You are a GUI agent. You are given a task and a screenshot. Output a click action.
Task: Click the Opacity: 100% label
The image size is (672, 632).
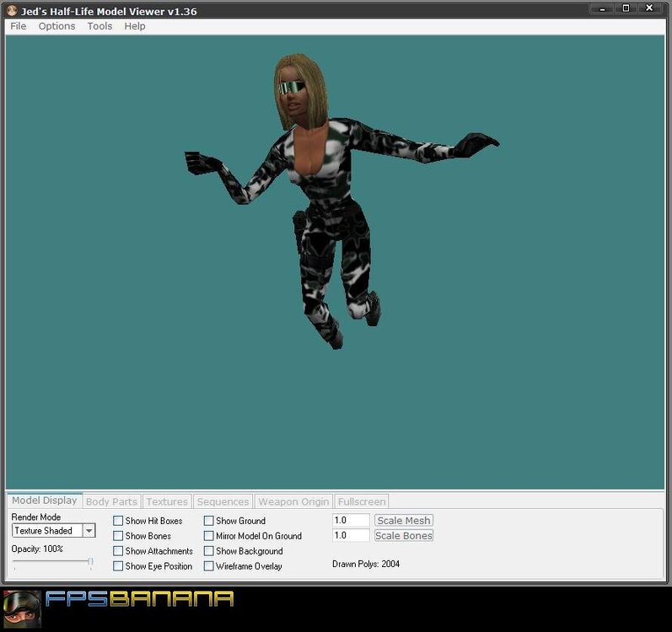(x=37, y=549)
